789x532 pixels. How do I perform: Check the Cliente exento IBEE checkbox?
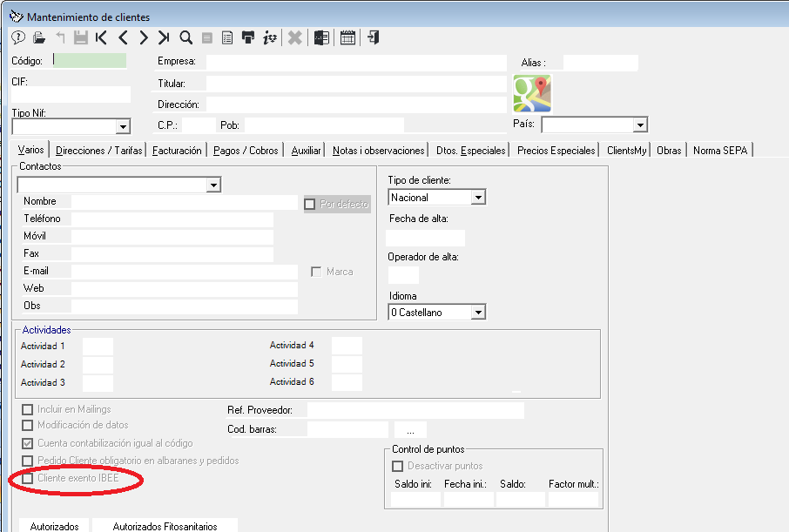click(28, 478)
